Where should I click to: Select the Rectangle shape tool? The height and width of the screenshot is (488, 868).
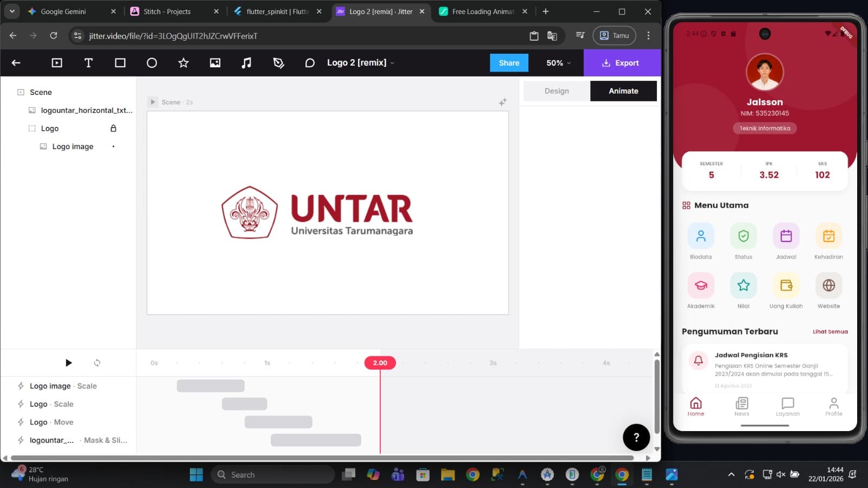[120, 63]
